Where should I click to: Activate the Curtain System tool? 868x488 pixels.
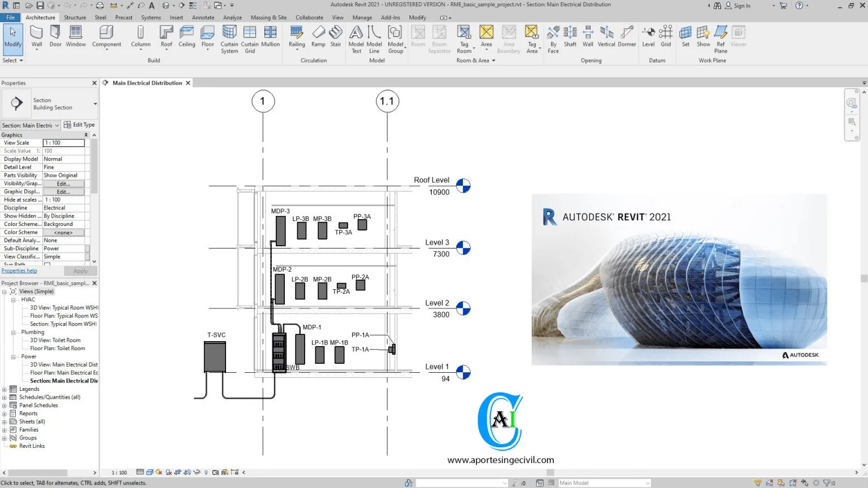coord(229,40)
